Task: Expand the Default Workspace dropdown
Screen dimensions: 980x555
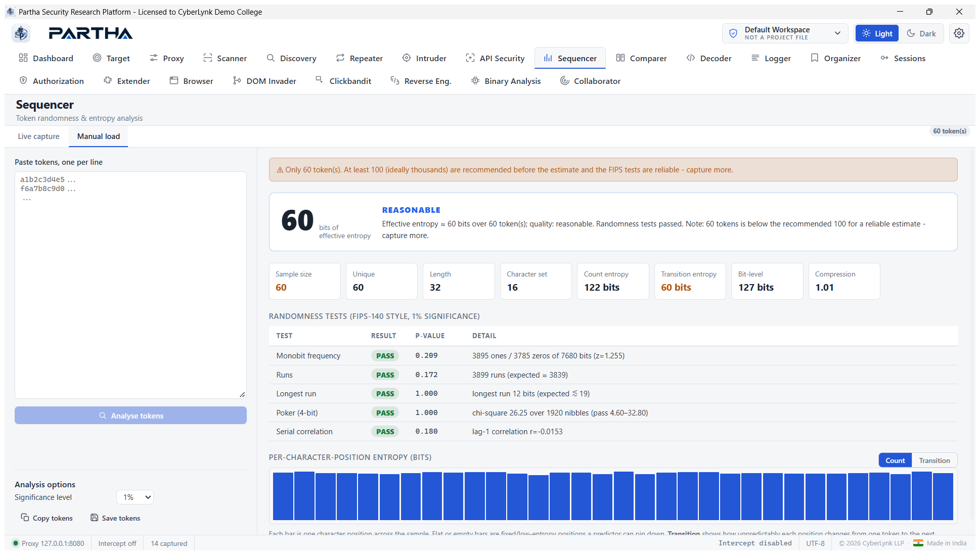Action: click(785, 33)
